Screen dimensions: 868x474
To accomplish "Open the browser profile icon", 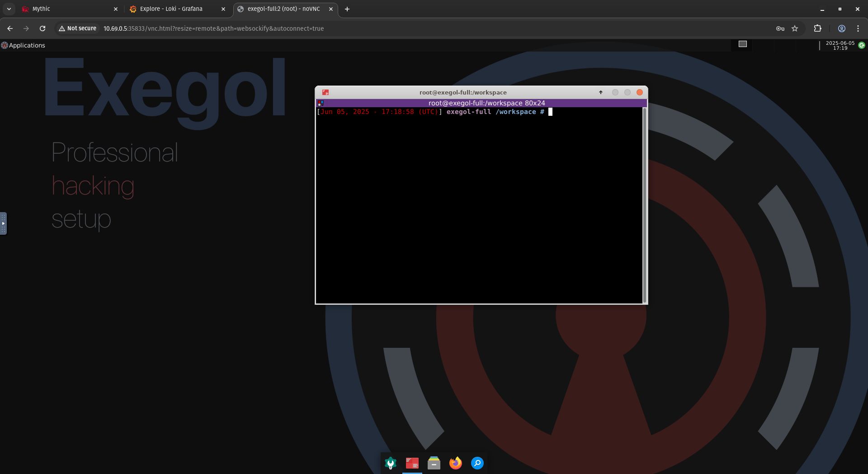I will point(842,28).
